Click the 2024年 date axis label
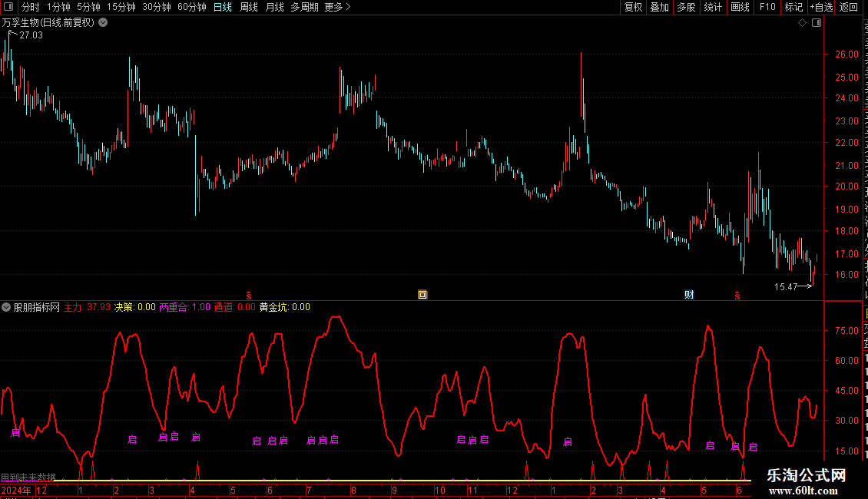 [x=16, y=490]
